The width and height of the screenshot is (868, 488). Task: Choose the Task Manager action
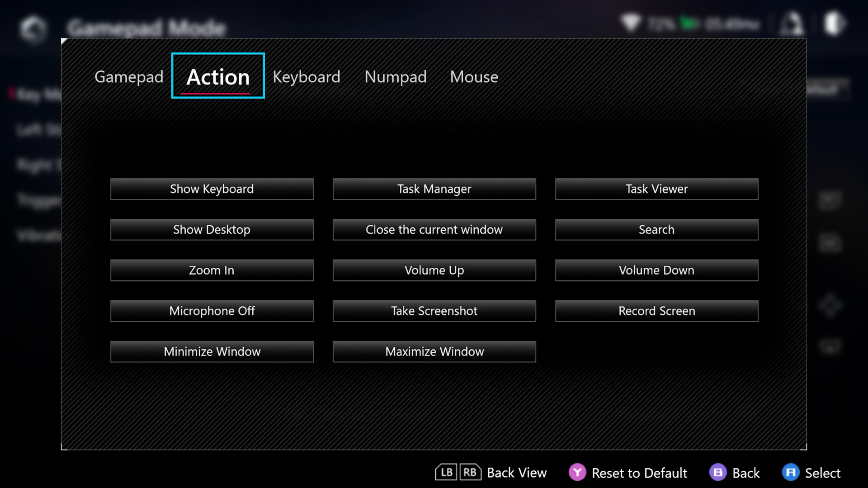[434, 189]
